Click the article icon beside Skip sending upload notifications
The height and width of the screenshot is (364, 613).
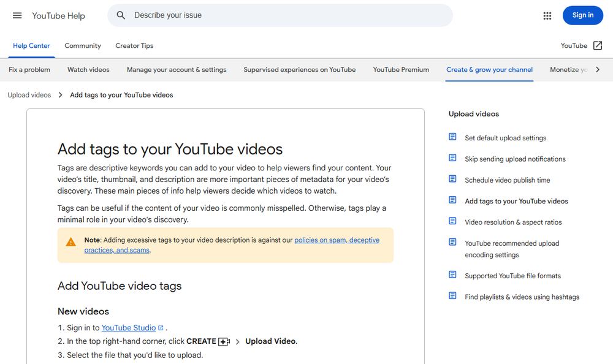[x=452, y=158]
